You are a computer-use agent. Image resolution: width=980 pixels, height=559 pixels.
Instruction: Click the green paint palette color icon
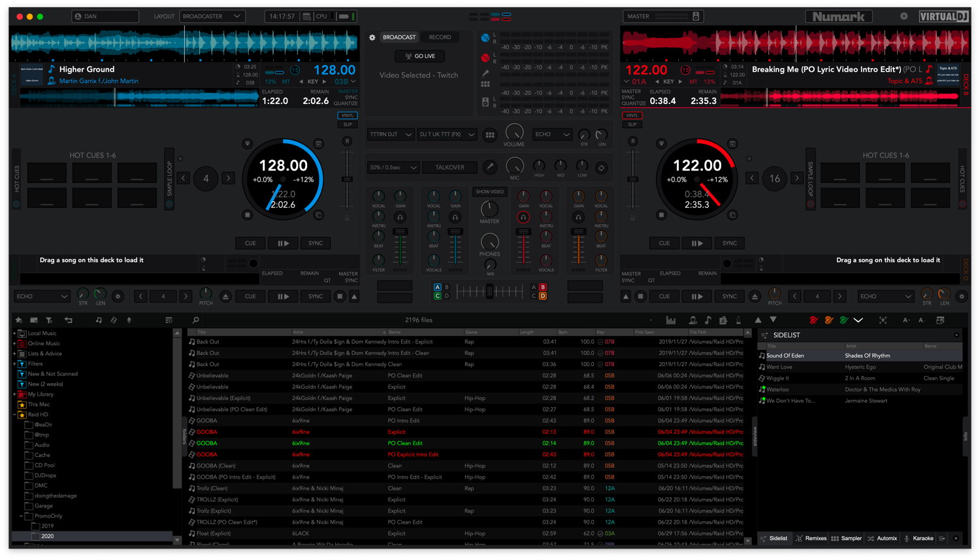843,320
